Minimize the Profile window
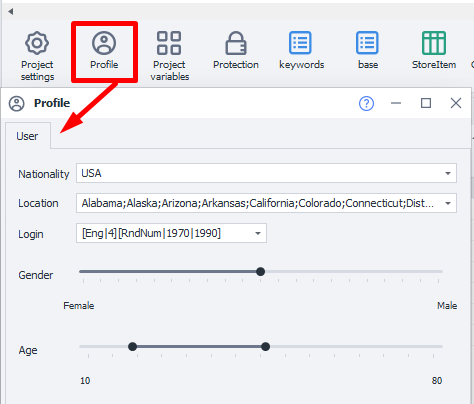 pos(396,103)
